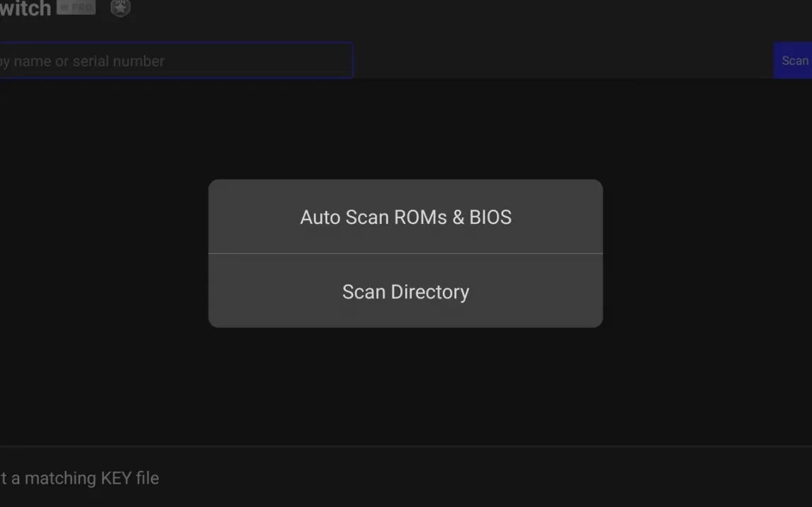Hit Scan at the top right corner
The width and height of the screenshot is (812, 507).
[x=794, y=61]
